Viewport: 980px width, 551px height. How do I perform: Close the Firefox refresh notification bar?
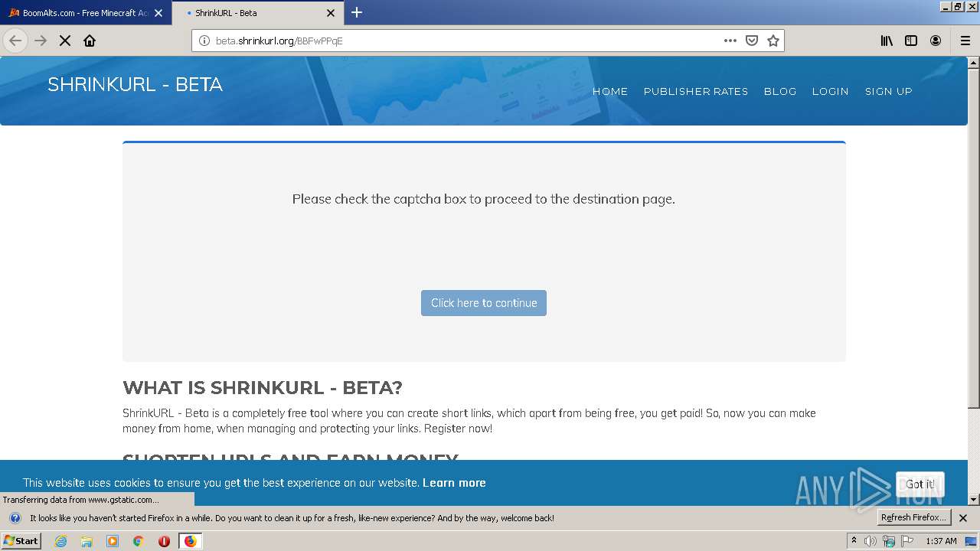click(x=963, y=518)
